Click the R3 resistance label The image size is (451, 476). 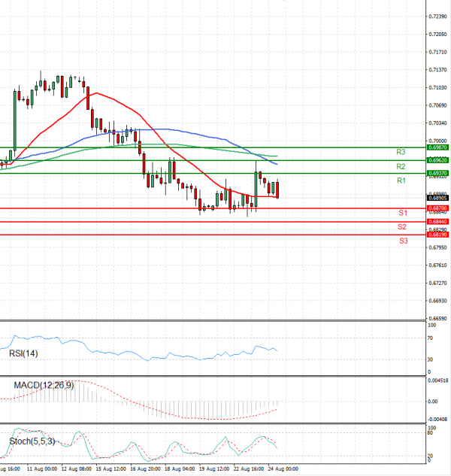click(x=401, y=152)
